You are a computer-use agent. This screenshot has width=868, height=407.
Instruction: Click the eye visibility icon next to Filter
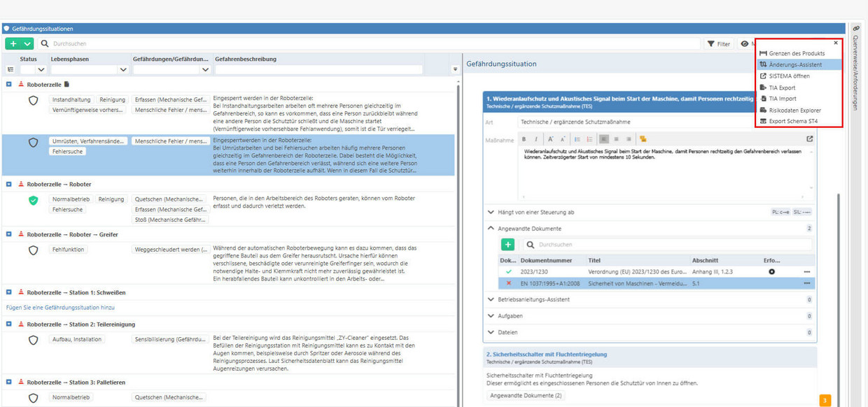click(x=744, y=44)
